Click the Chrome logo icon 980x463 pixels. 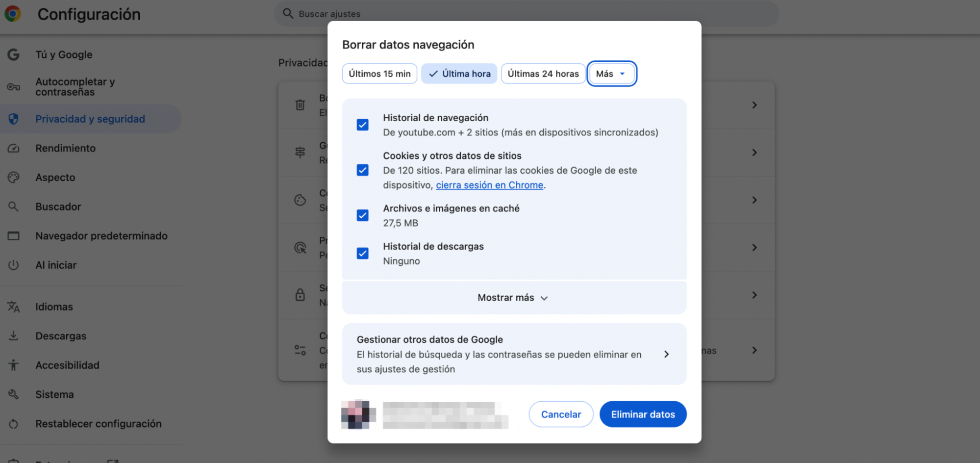click(13, 14)
